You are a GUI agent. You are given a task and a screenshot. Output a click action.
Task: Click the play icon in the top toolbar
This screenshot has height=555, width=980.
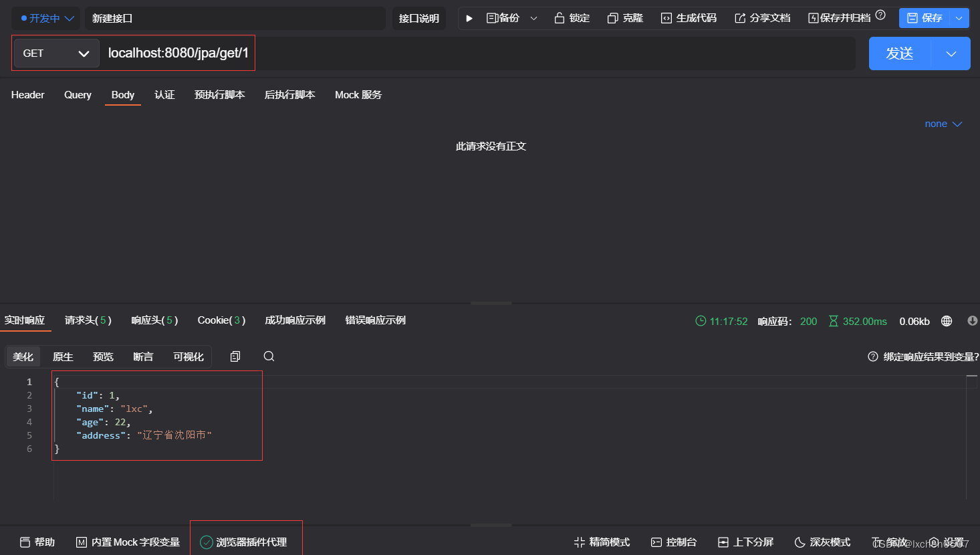[469, 18]
